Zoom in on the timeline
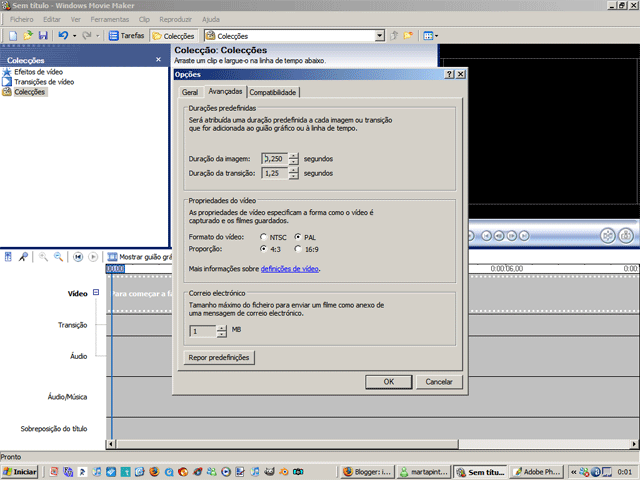 coord(43,257)
